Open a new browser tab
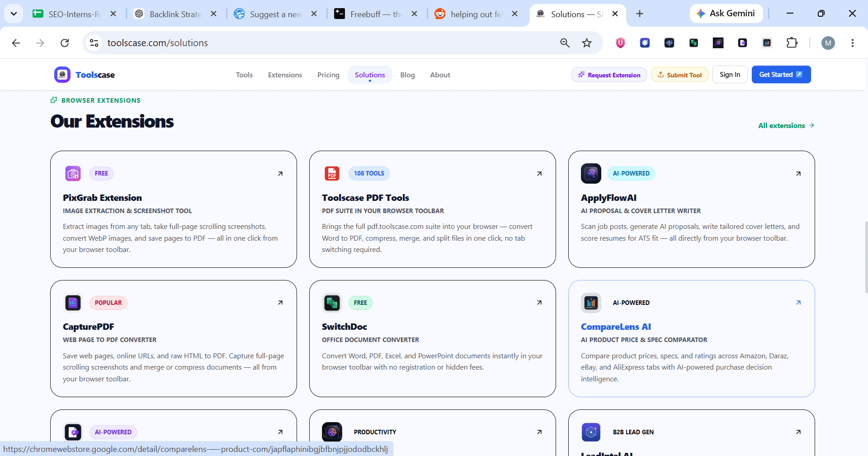 tap(639, 14)
